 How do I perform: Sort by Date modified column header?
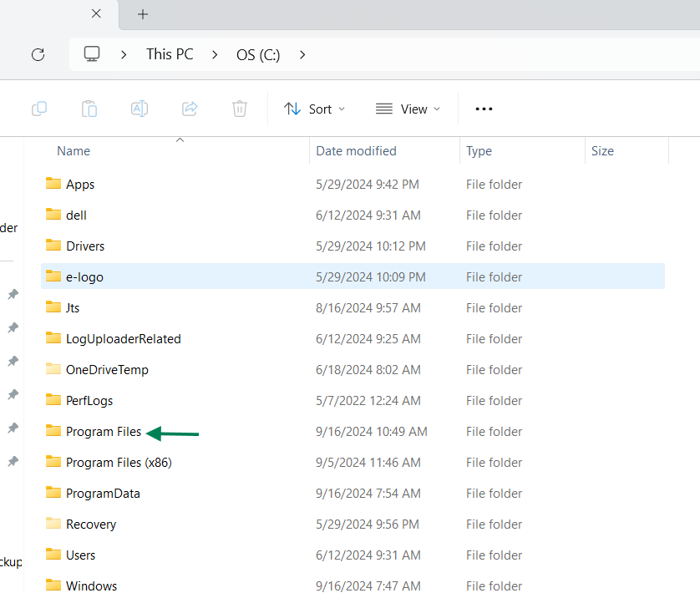click(356, 151)
